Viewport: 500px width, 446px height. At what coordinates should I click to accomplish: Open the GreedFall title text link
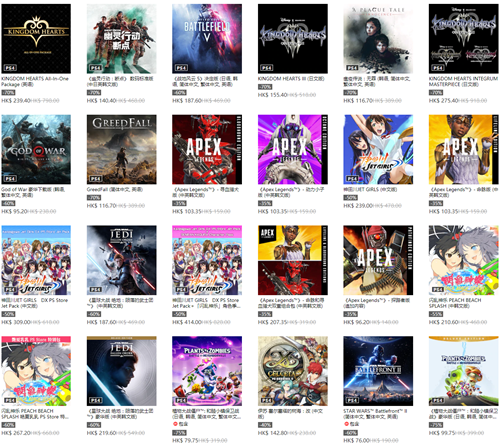tap(115, 189)
